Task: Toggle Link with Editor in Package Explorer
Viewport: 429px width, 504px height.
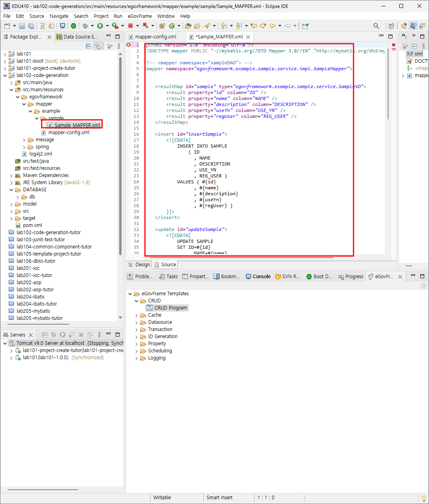Action: (97, 46)
